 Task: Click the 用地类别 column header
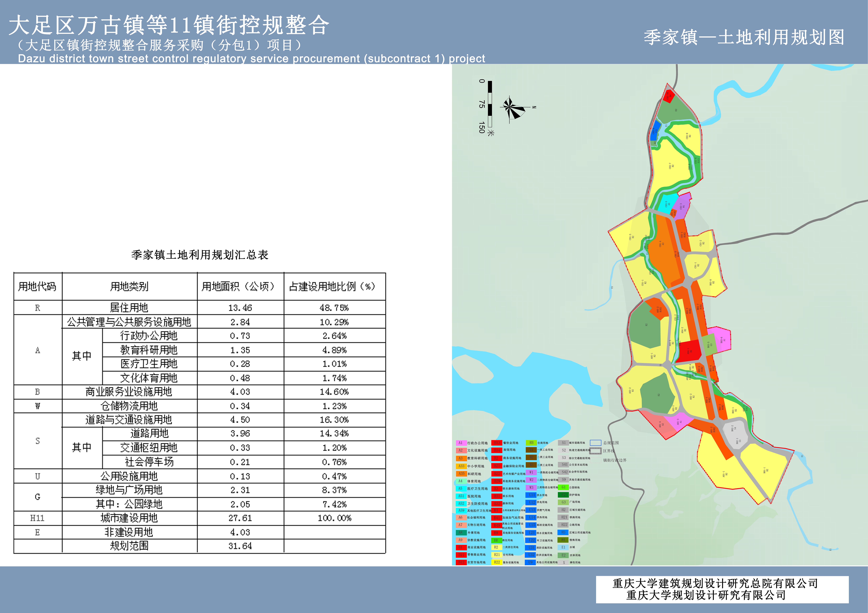[x=129, y=287]
